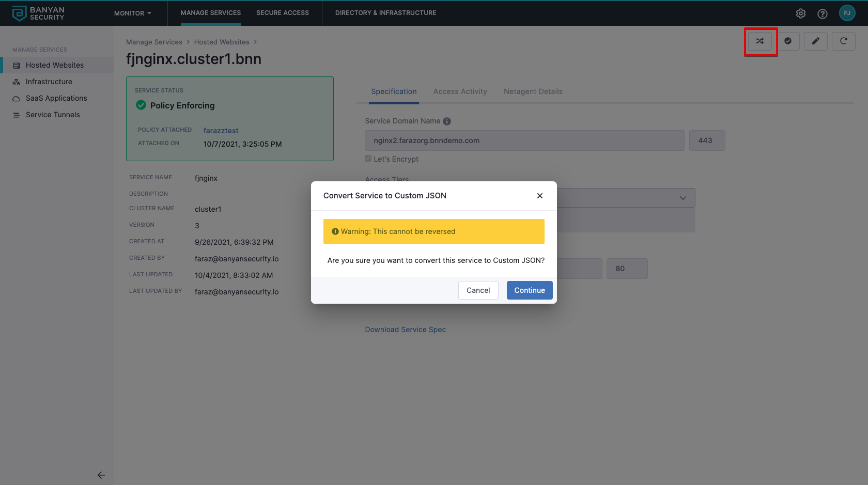Open the help question mark icon
Screen dimensions: 868x485
pyautogui.click(x=823, y=14)
